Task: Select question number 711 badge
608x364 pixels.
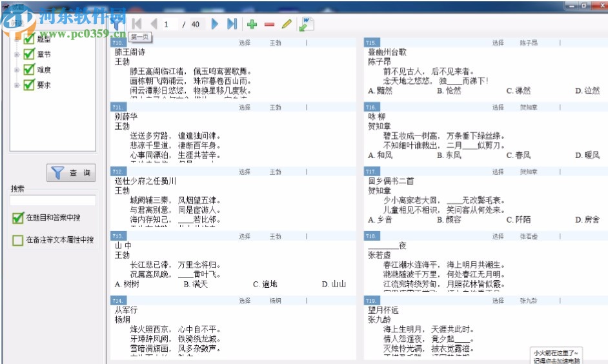Action: (118, 107)
